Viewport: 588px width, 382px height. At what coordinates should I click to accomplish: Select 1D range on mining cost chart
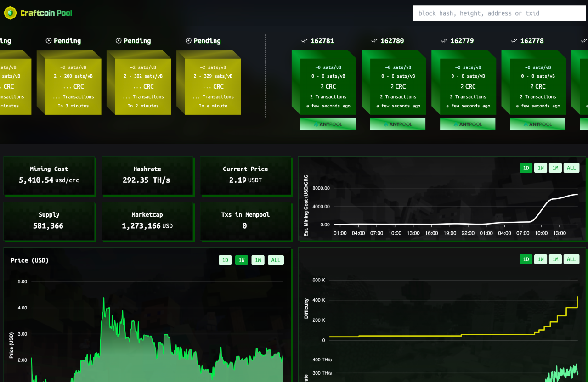(x=526, y=168)
